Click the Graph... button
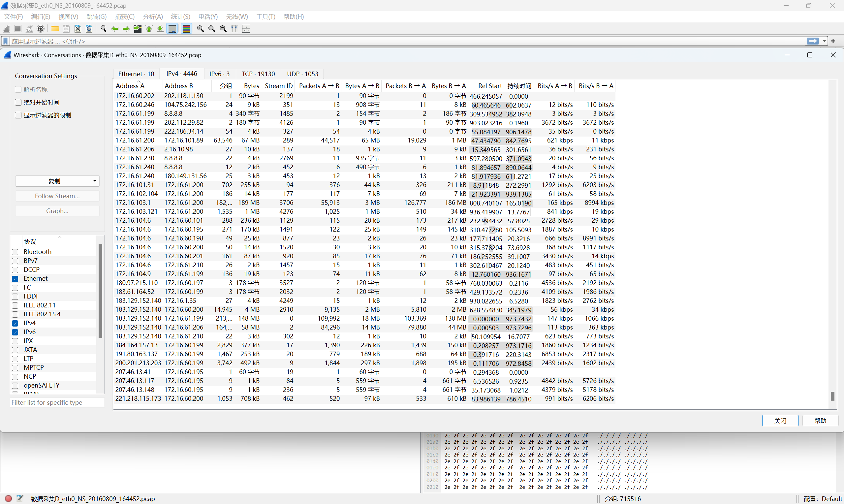 57,211
